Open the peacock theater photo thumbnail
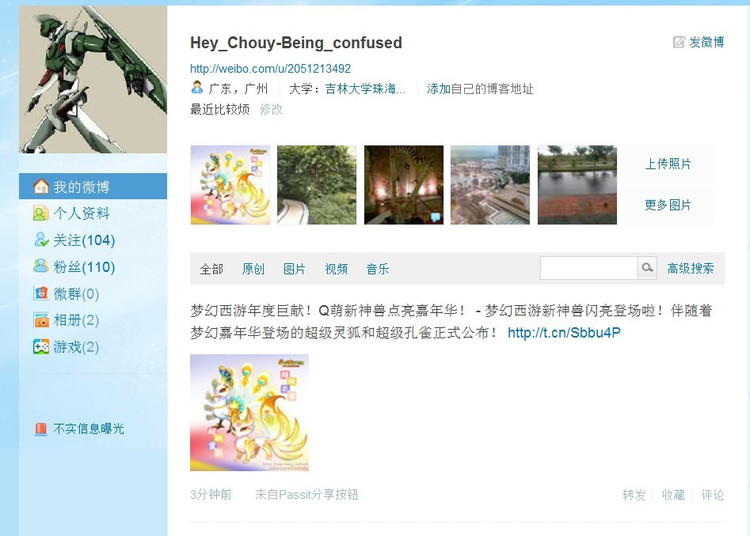This screenshot has width=750, height=536. pos(404,185)
